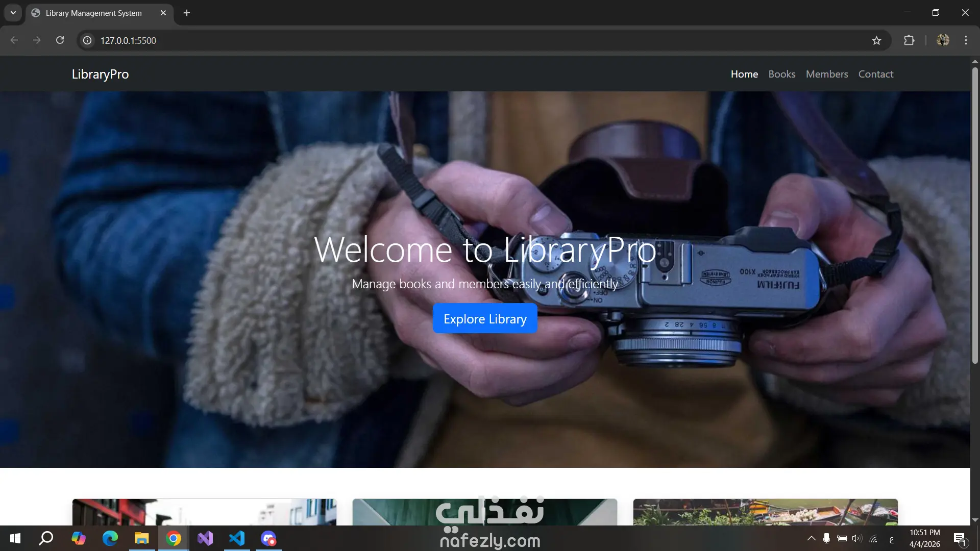Image resolution: width=980 pixels, height=551 pixels.
Task: Click the site information icon in the address bar
Action: point(87,40)
